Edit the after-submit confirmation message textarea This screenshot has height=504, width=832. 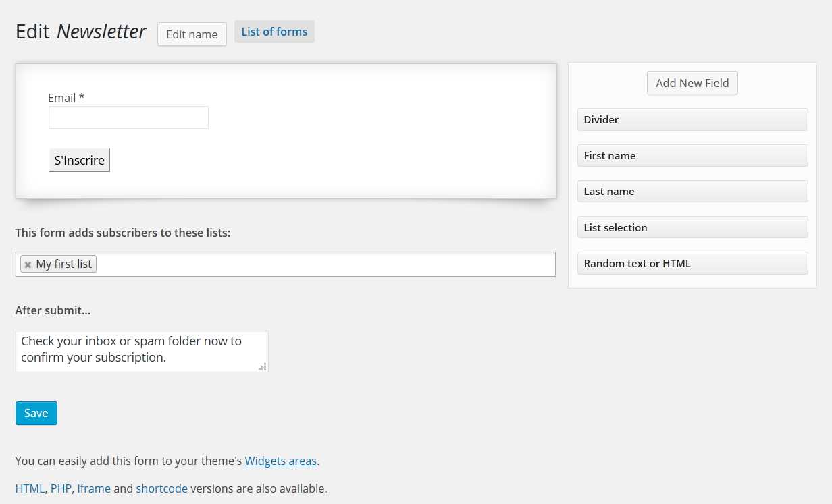[142, 351]
